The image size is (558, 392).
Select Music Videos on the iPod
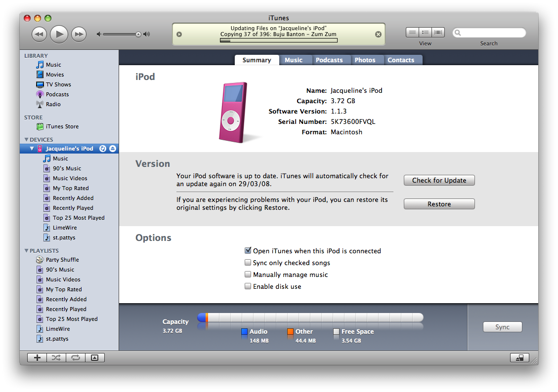tap(69, 178)
